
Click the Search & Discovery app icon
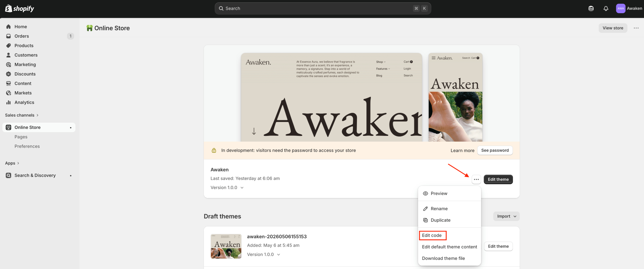point(8,175)
